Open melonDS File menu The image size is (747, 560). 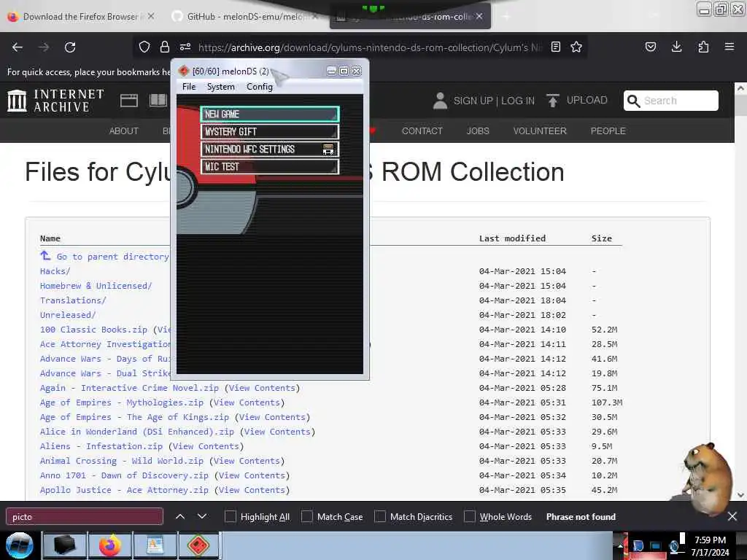point(189,87)
